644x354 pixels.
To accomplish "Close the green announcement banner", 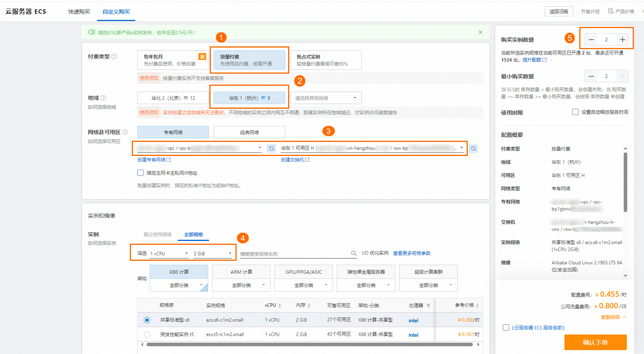I will pyautogui.click(x=480, y=32).
